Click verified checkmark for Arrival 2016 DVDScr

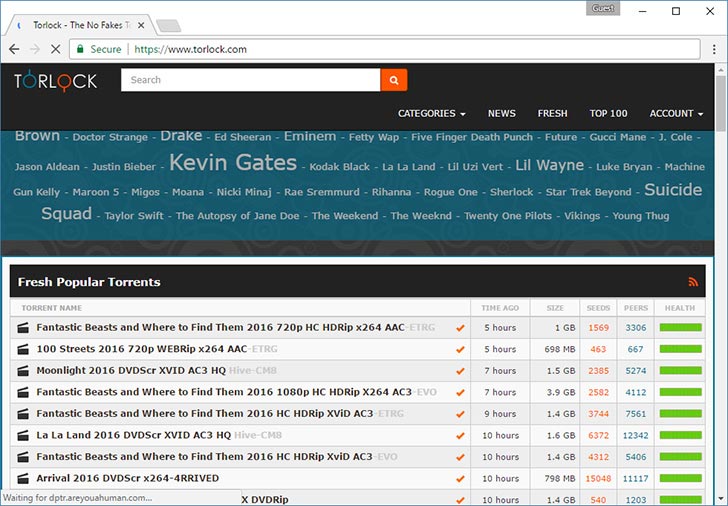point(460,479)
